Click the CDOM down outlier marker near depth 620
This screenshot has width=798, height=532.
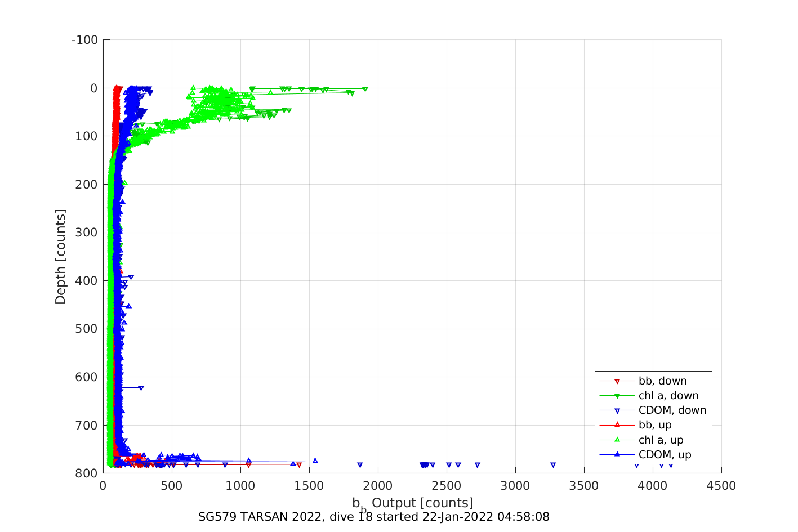(141, 388)
